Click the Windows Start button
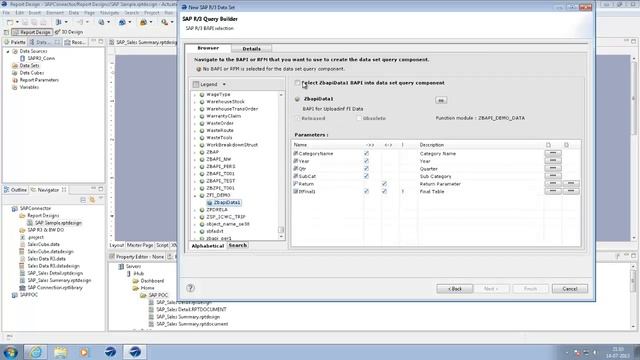Viewport: 640px width, 360px height. tap(10, 352)
